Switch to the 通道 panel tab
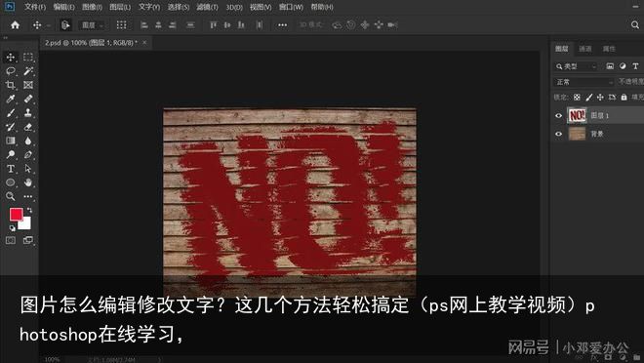The image size is (644, 363). pos(584,49)
